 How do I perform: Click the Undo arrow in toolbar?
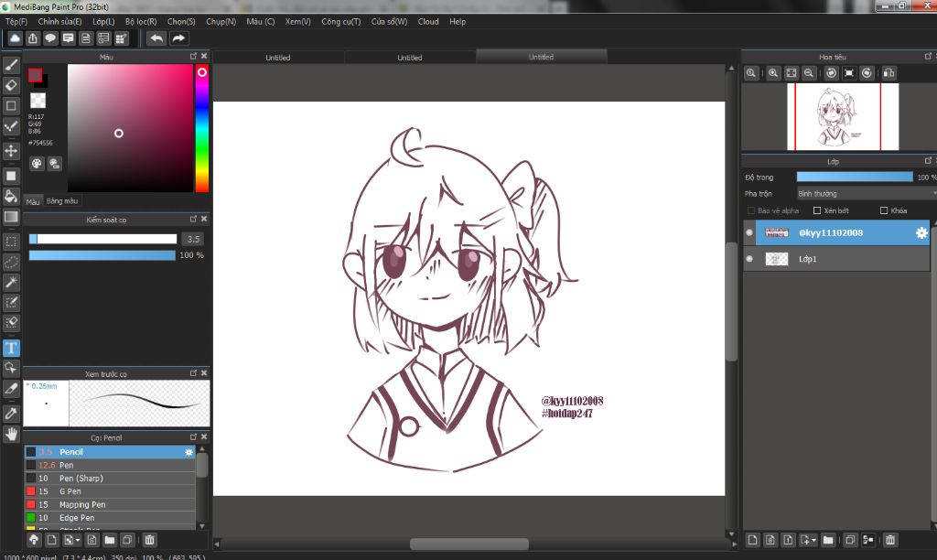click(156, 38)
